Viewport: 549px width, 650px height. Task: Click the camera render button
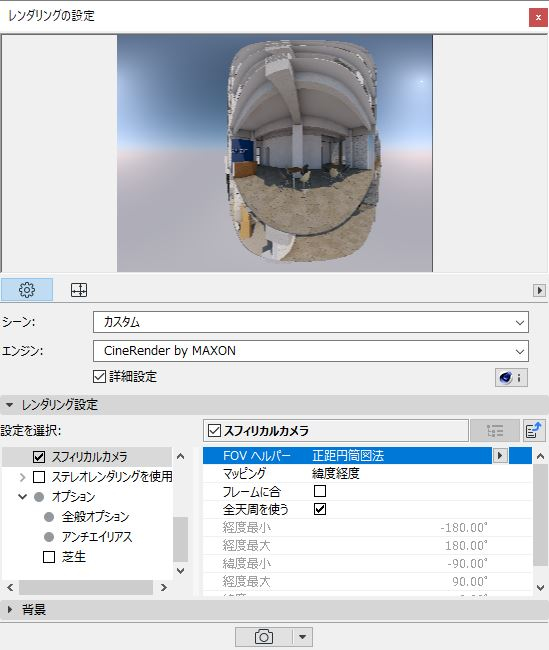coord(264,636)
